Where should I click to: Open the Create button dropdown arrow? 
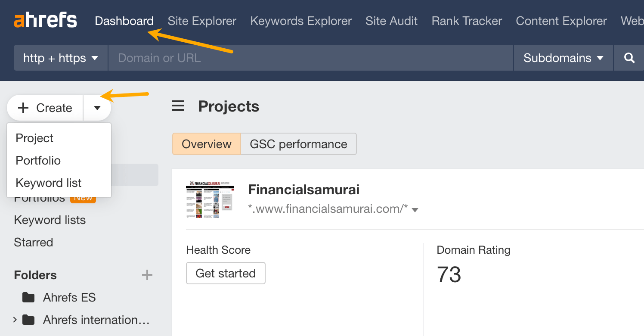click(97, 108)
